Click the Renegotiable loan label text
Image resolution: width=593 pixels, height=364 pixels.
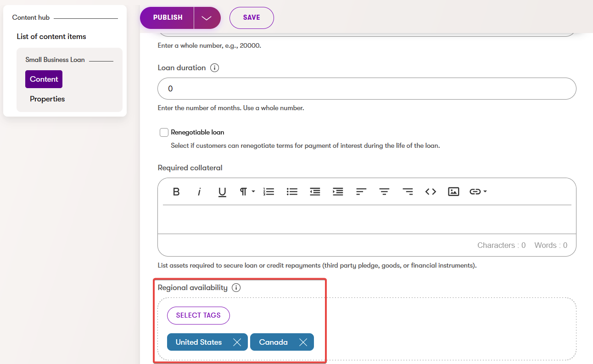197,132
